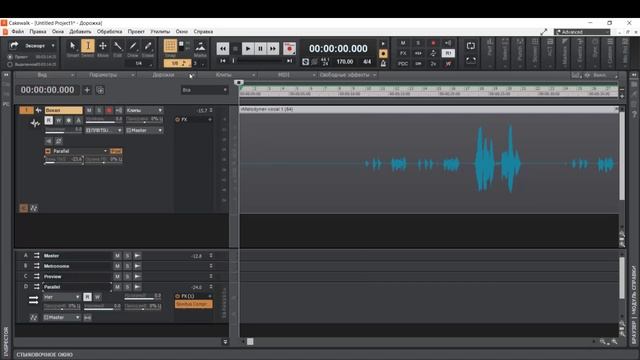This screenshot has width=640, height=360.
Task: Open the track 1 output Master dropdown
Action: (x=144, y=130)
